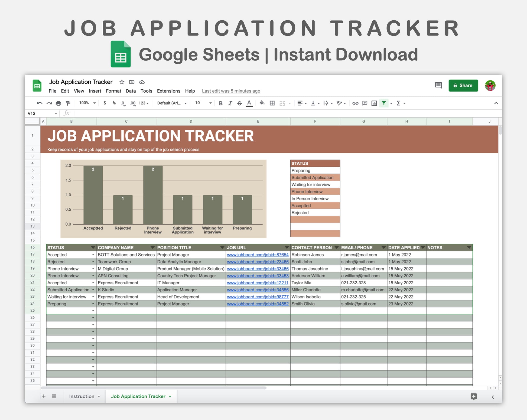Click the Paint format icon
Image resolution: width=527 pixels, height=420 pixels.
[68, 103]
